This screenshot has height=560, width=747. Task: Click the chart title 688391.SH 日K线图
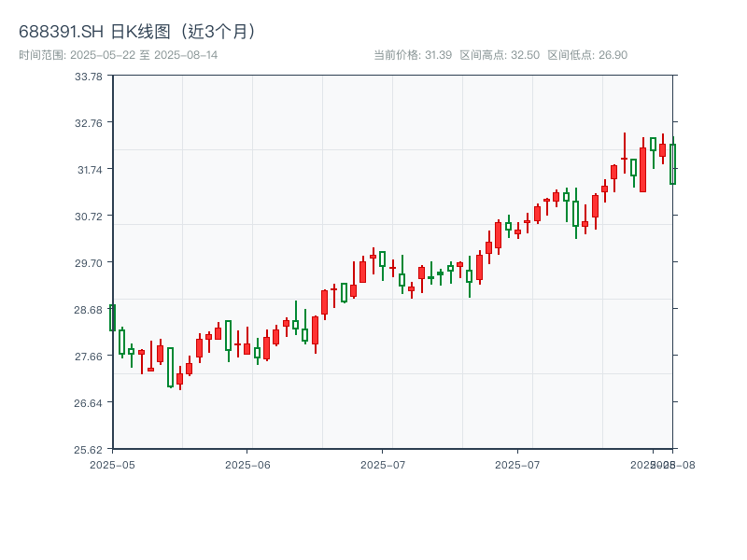click(138, 31)
